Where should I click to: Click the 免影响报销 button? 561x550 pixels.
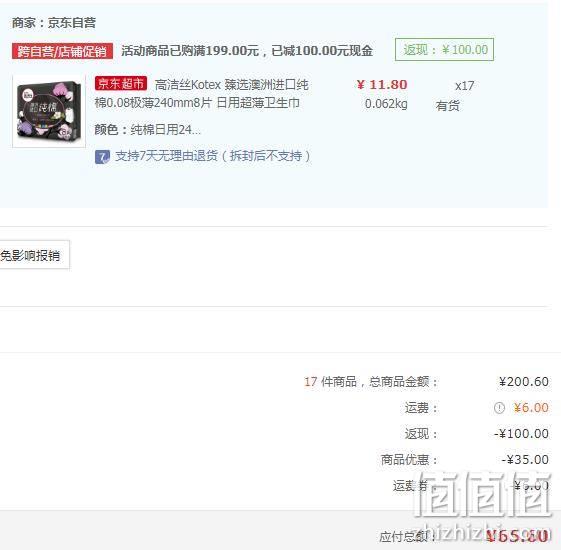[x=33, y=255]
